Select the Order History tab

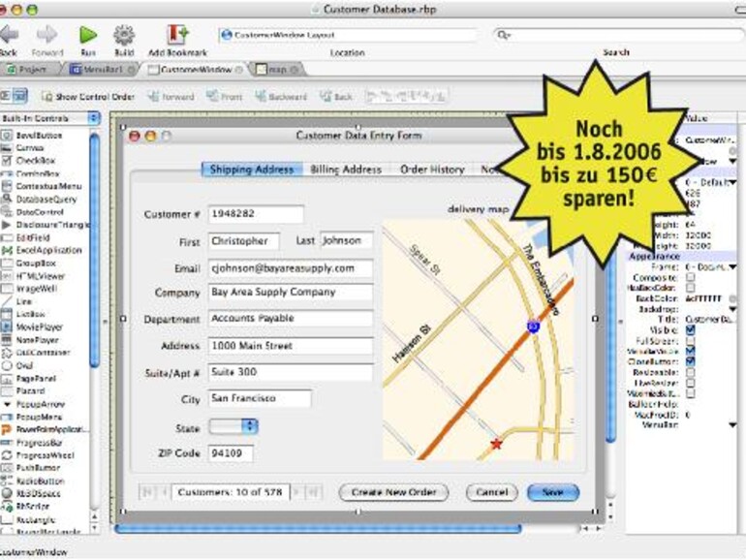[432, 170]
